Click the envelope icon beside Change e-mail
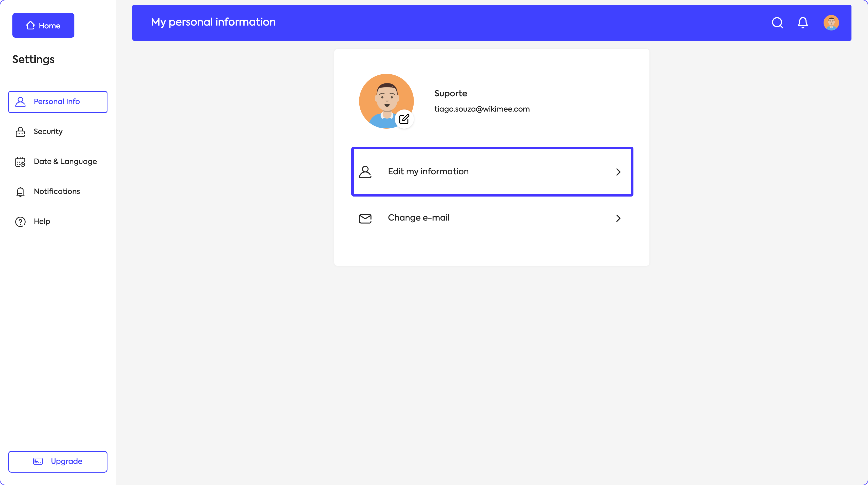Viewport: 868px width, 485px height. click(365, 218)
